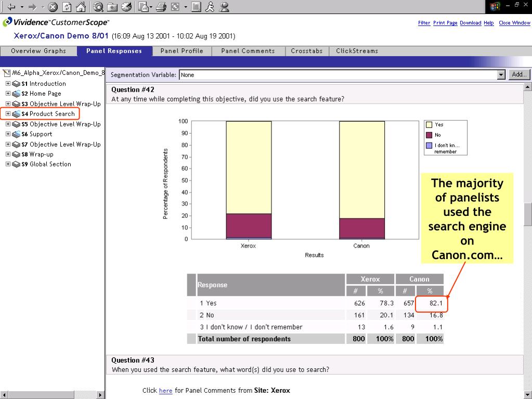532x399 pixels.
Task: Click the M6_Alpha root document icon
Action: coord(6,73)
